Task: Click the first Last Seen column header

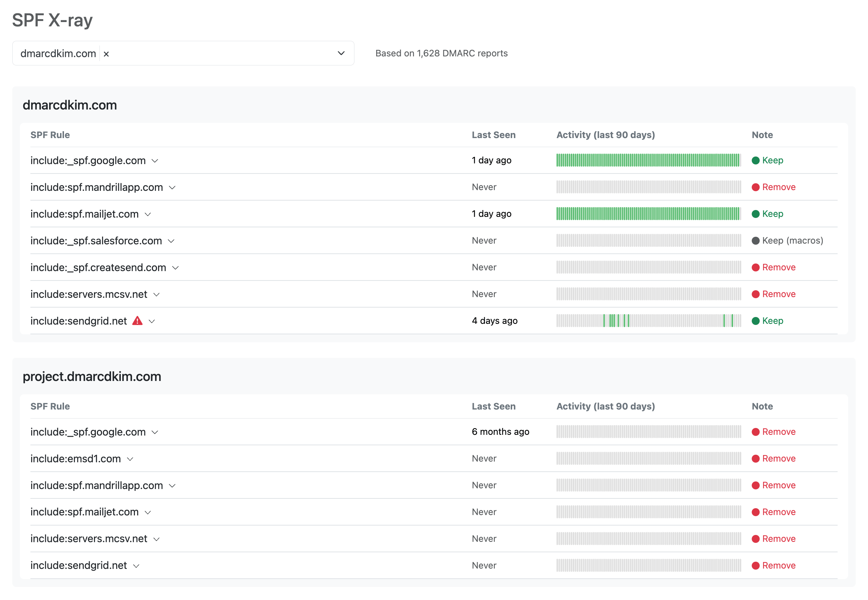Action: pyautogui.click(x=493, y=135)
